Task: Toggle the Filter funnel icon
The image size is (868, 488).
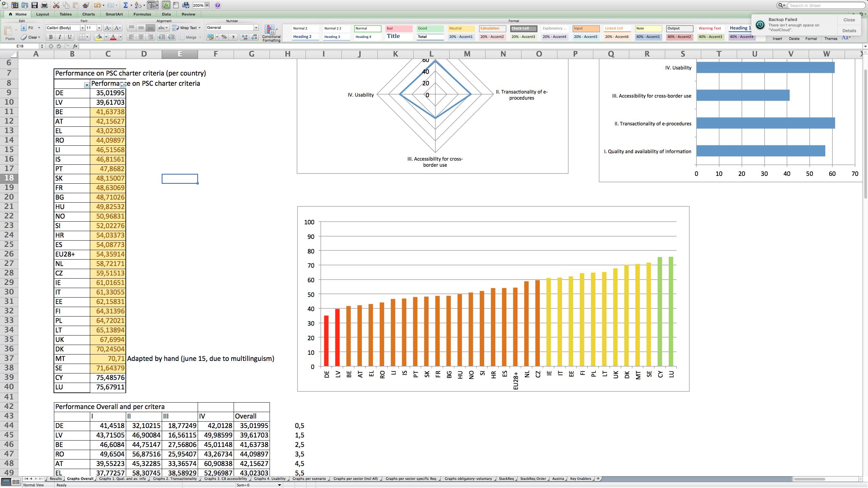Action: 152,5
